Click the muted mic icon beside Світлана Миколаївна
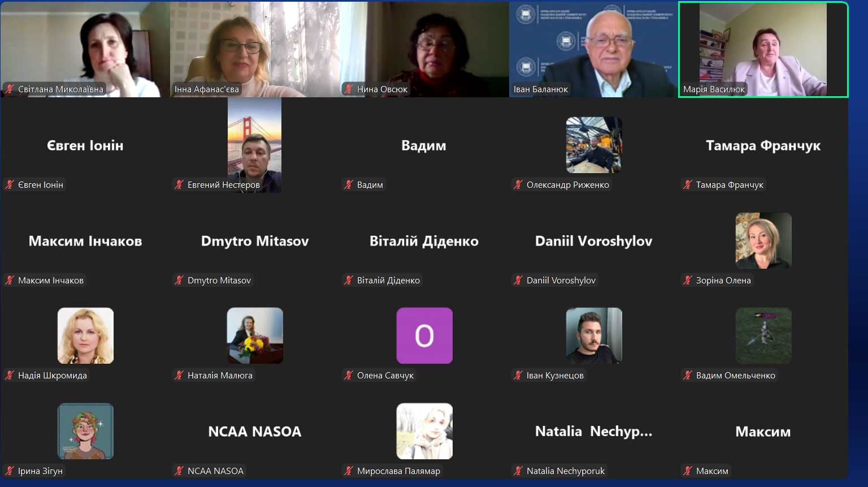Image resolution: width=868 pixels, height=487 pixels. click(10, 89)
